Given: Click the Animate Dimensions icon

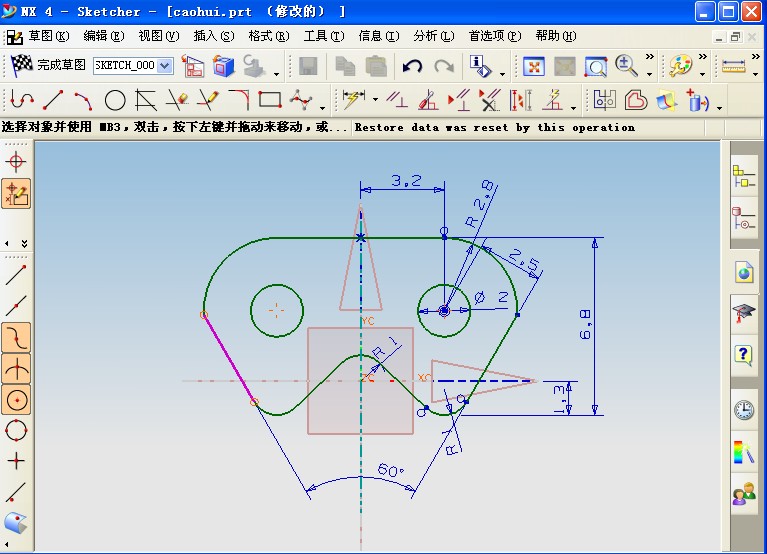Looking at the screenshot, I should coord(520,99).
